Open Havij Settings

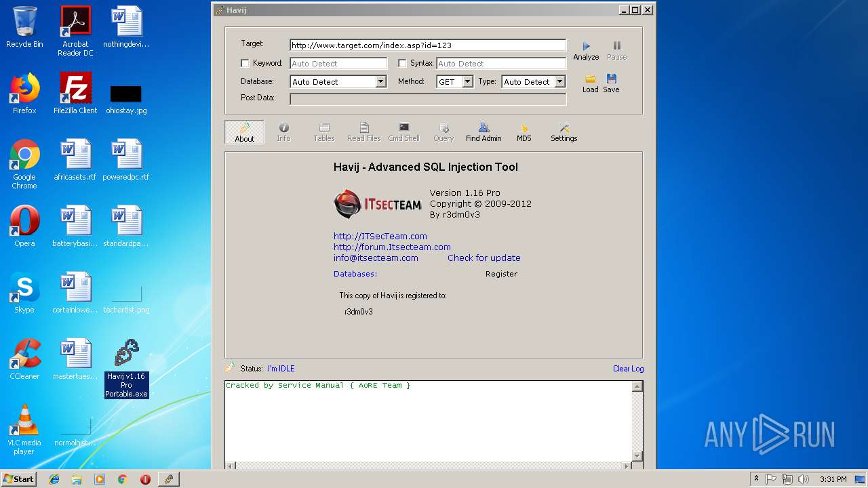[564, 132]
